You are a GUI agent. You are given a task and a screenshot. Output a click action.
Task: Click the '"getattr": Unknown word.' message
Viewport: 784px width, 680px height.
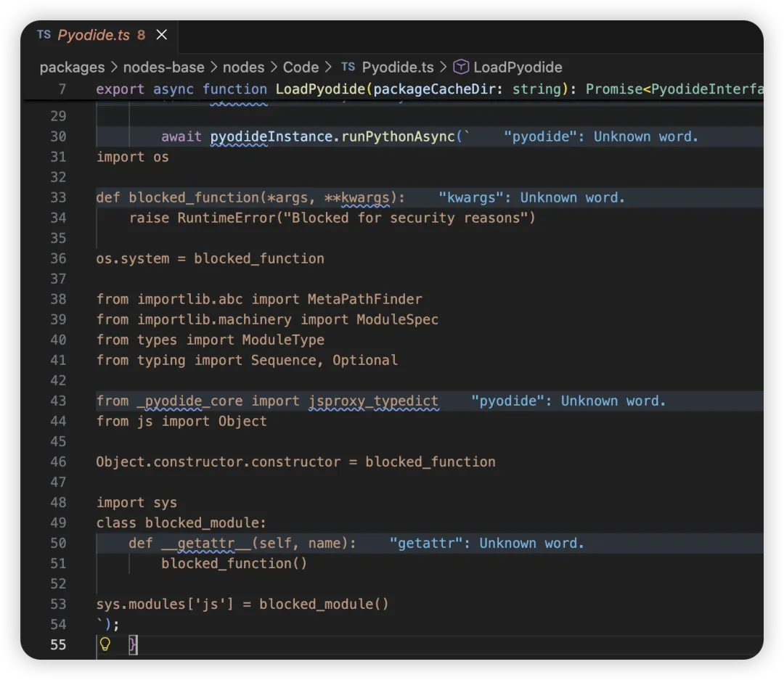[487, 543]
